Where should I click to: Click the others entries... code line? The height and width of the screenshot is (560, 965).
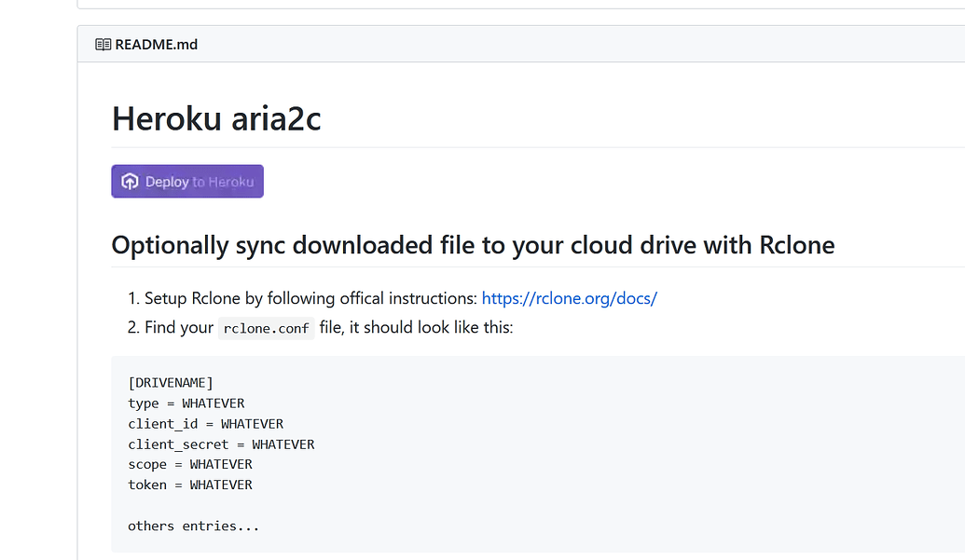[x=193, y=526]
